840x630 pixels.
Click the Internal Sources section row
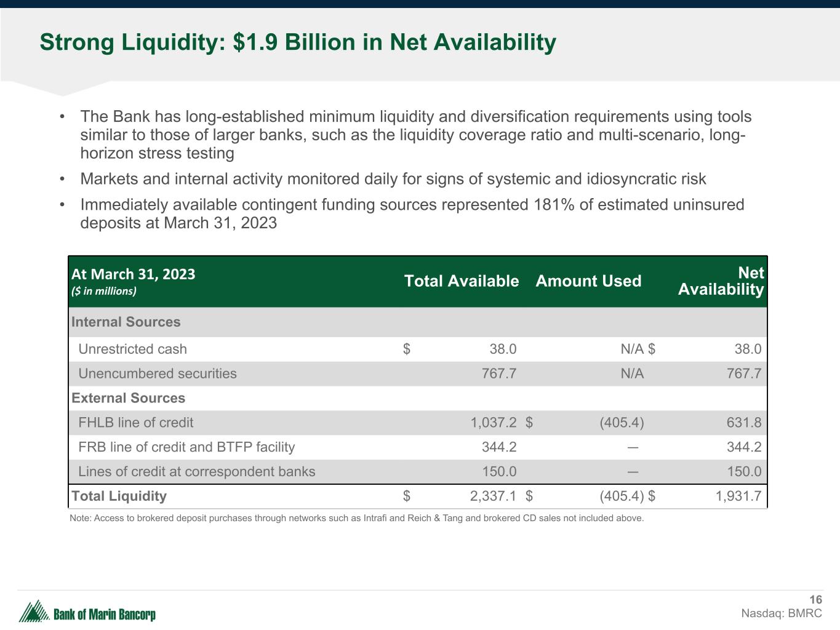(x=126, y=322)
